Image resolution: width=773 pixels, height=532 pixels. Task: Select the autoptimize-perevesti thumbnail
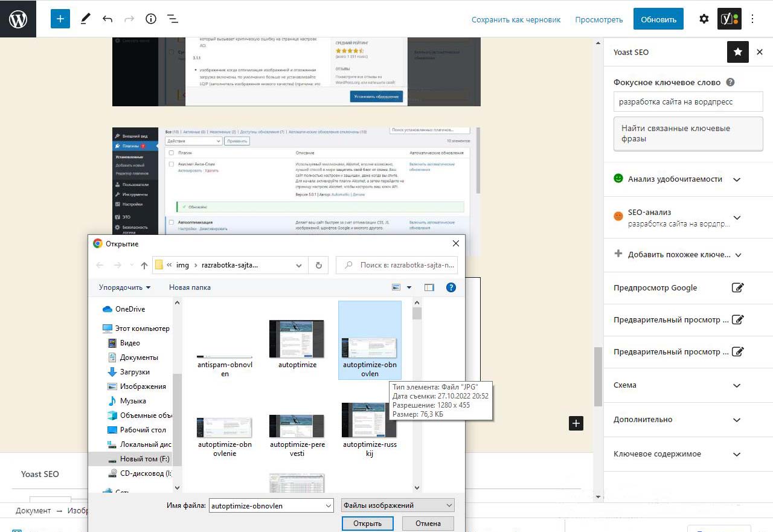[x=297, y=428]
